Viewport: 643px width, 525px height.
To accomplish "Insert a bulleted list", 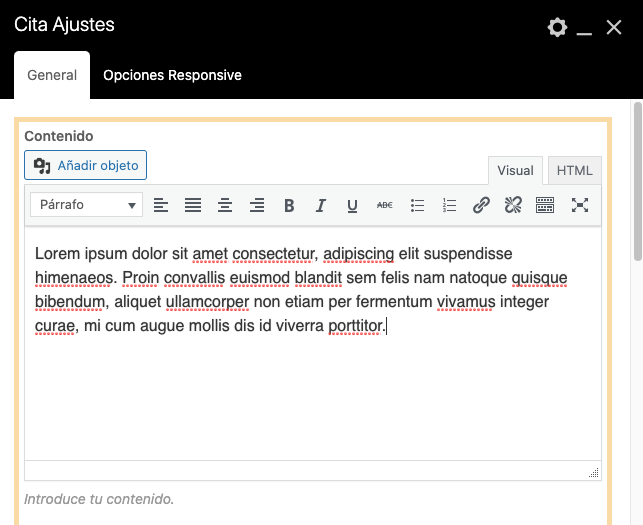I will click(417, 205).
